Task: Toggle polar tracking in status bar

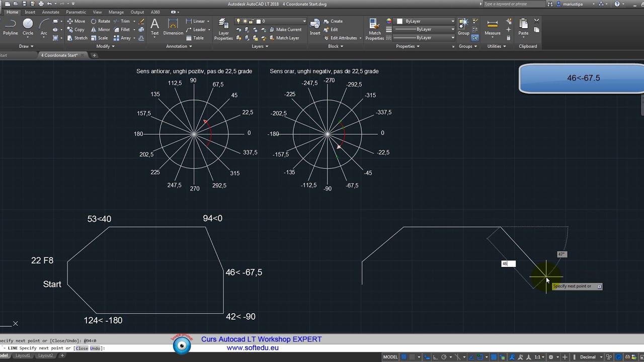Action: (x=444, y=357)
